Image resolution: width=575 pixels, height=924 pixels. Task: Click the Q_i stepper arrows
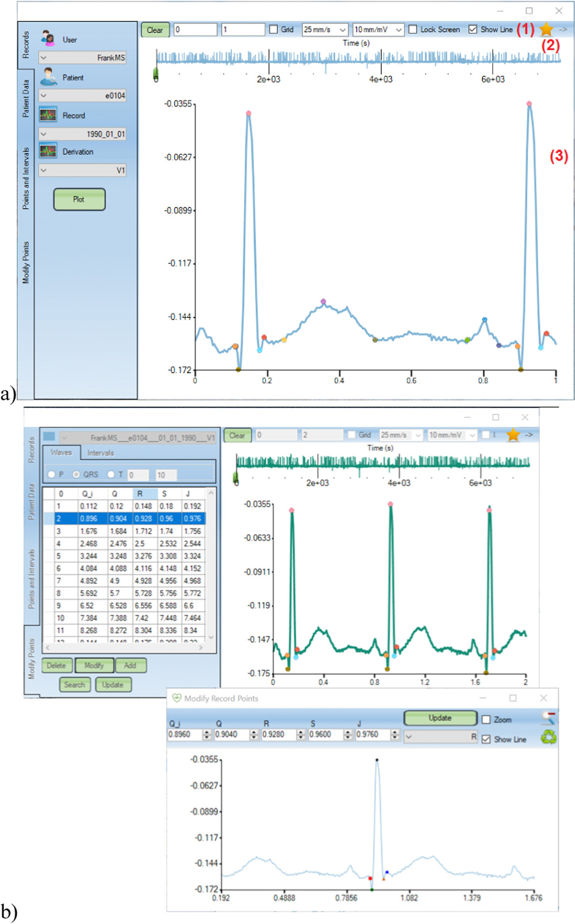point(207,735)
